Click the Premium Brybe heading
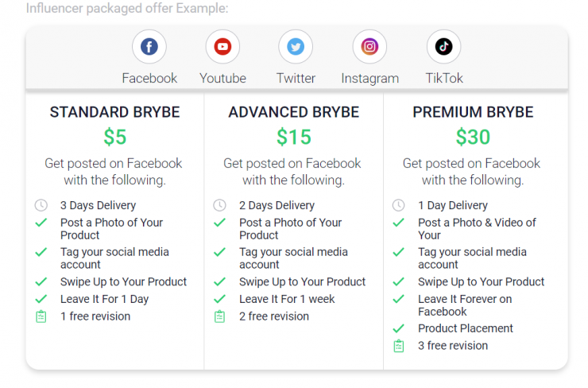 click(473, 112)
